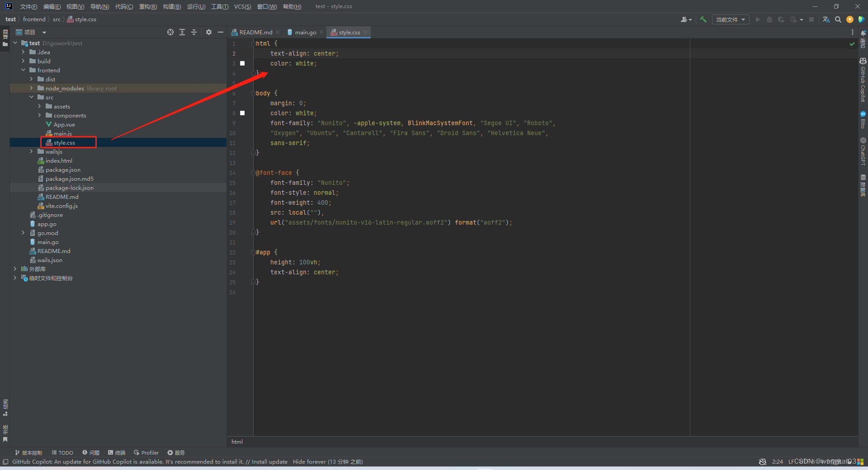Image resolution: width=868 pixels, height=470 pixels.
Task: Click the Stop square icon
Action: point(811,19)
